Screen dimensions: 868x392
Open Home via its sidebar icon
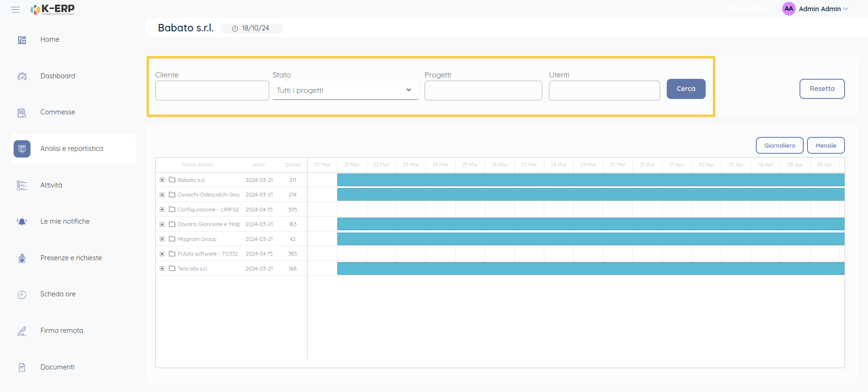(x=22, y=40)
